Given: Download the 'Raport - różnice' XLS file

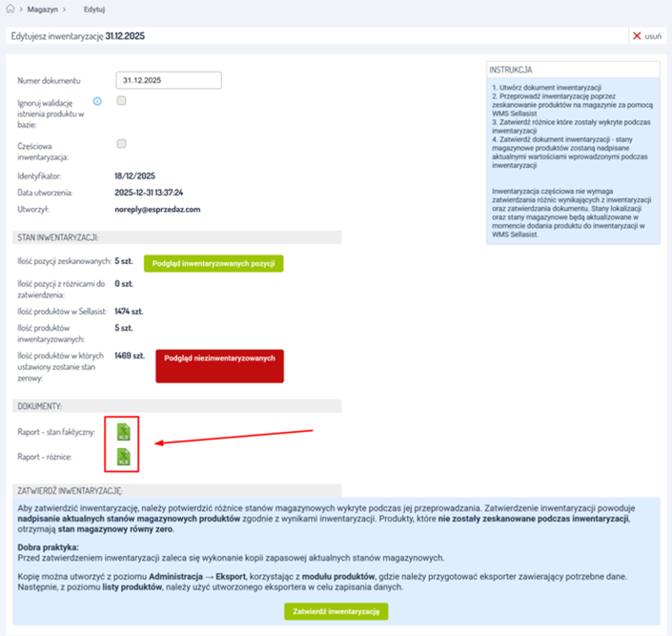Looking at the screenshot, I should pyautogui.click(x=123, y=458).
